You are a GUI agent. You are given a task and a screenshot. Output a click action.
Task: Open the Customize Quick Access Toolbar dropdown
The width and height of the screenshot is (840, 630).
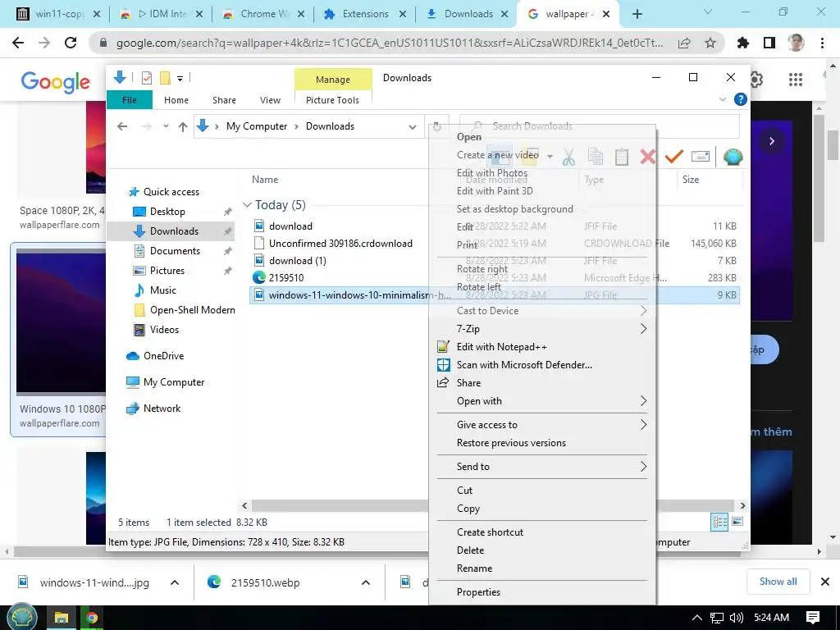pos(180,79)
